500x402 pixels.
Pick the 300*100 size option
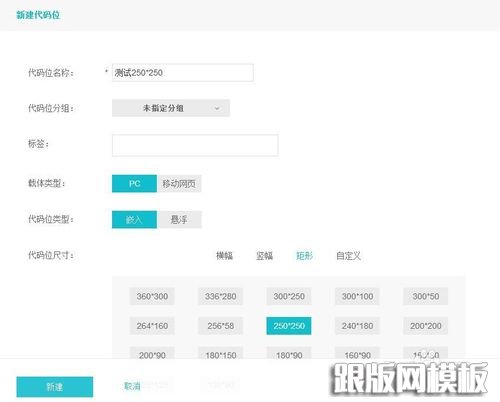[357, 296]
